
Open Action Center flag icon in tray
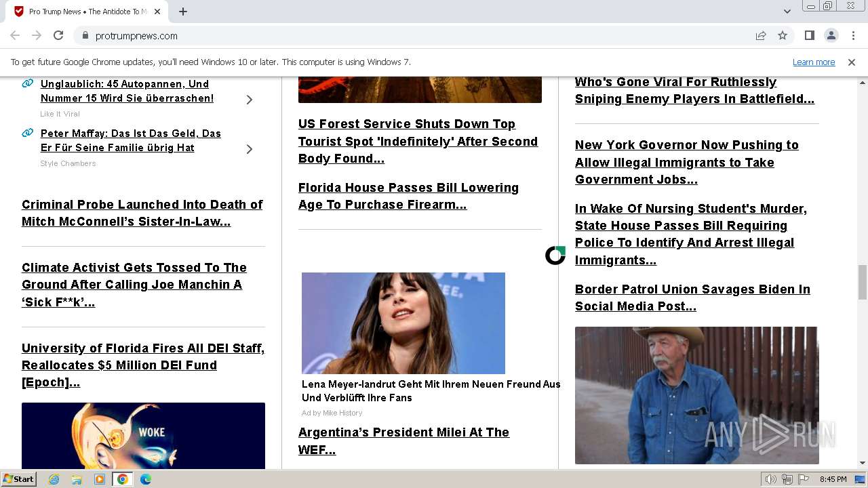click(x=804, y=479)
